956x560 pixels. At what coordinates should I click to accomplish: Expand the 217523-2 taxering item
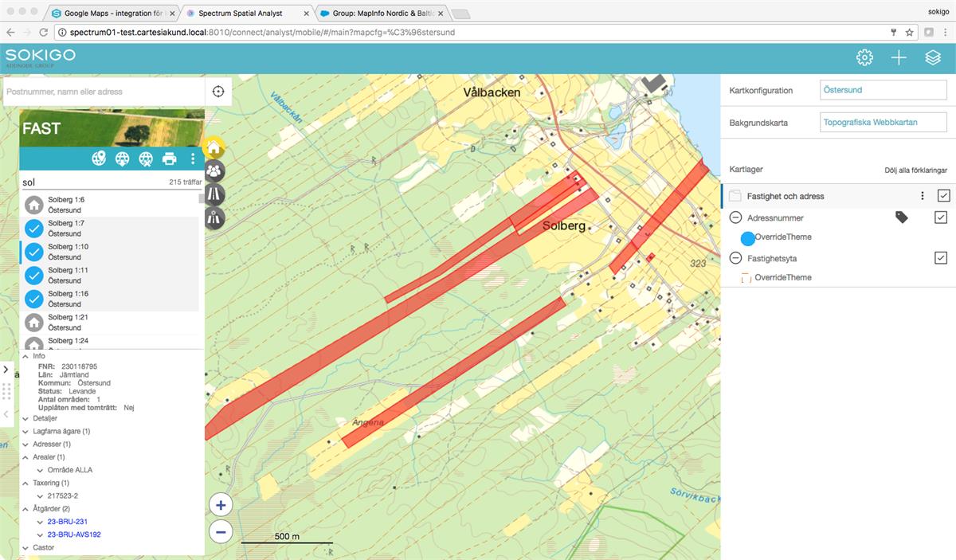coord(41,495)
